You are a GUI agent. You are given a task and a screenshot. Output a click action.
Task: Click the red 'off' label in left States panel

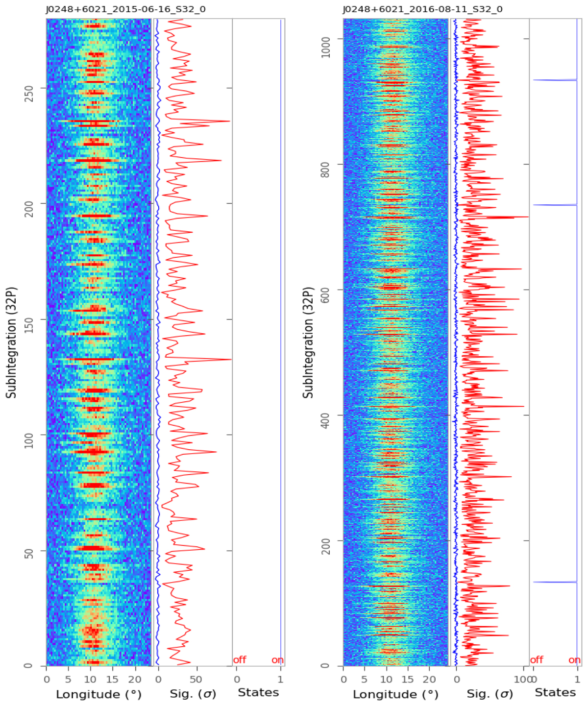pos(240,660)
